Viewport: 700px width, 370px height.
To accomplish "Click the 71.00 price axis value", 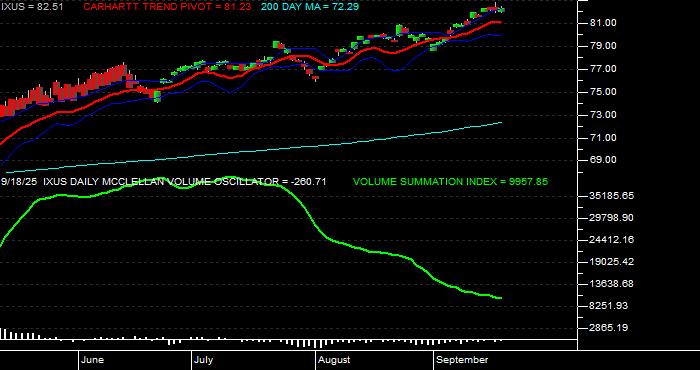I will click(604, 138).
